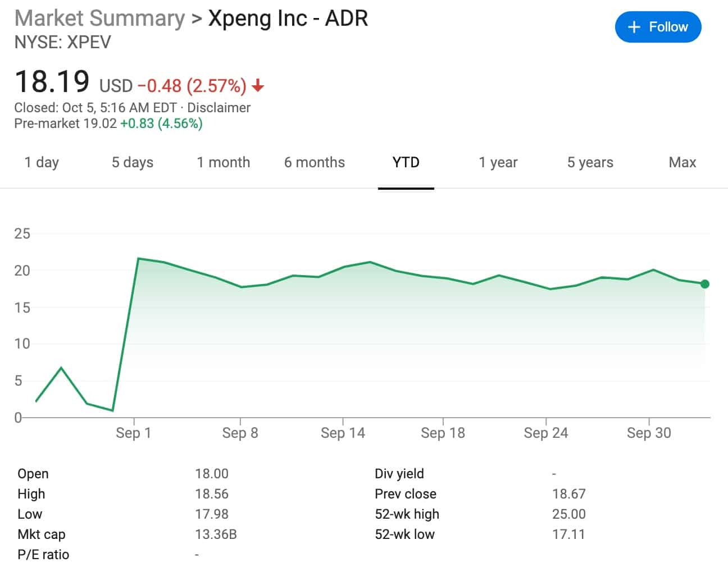Click the currently active YTD tab
Image resolution: width=728 pixels, height=567 pixels.
[406, 162]
